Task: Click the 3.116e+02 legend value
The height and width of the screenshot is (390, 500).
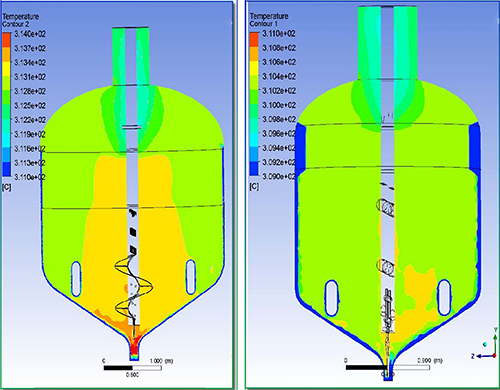Action: click(30, 148)
